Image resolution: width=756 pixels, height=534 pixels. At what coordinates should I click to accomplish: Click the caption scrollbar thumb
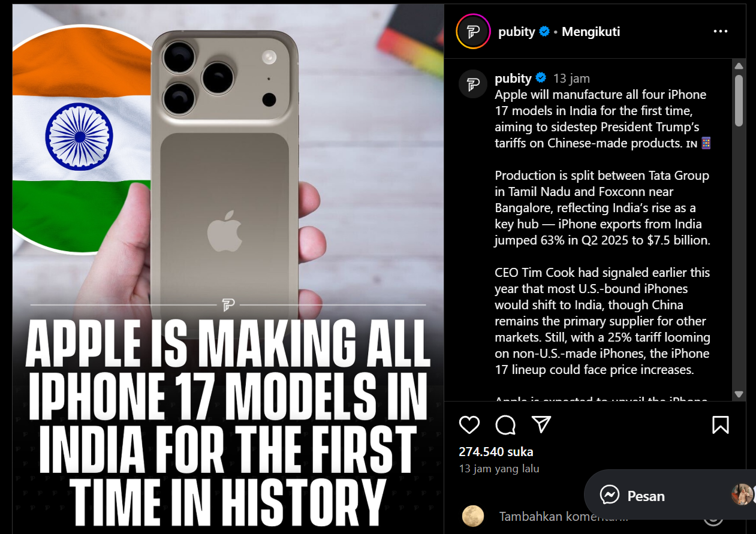(739, 100)
